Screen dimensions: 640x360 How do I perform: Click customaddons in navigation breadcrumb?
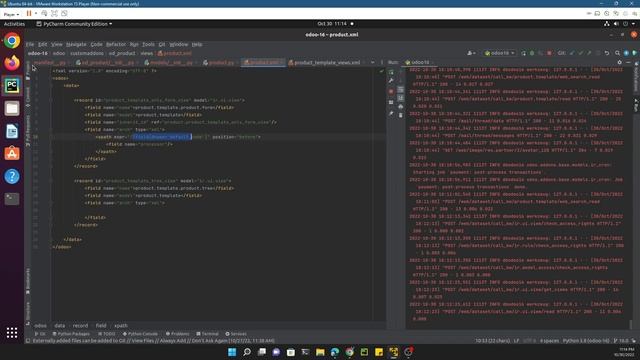pyautogui.click(x=87, y=53)
